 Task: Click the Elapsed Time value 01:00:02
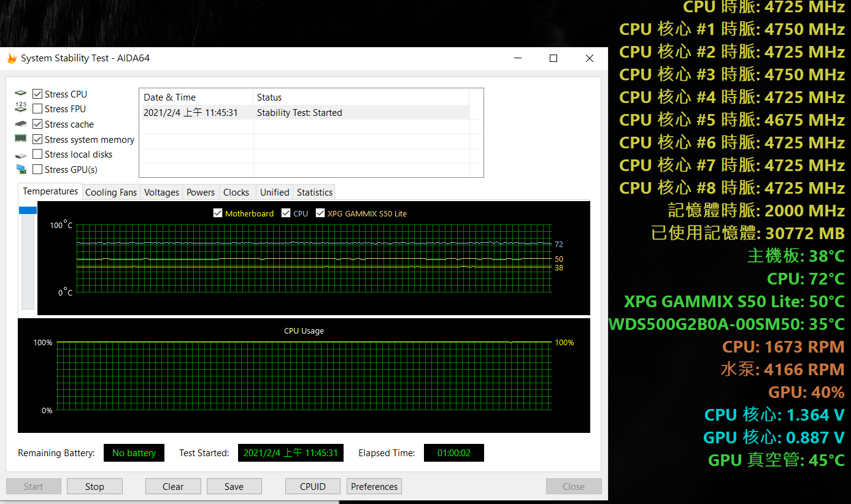coord(454,453)
